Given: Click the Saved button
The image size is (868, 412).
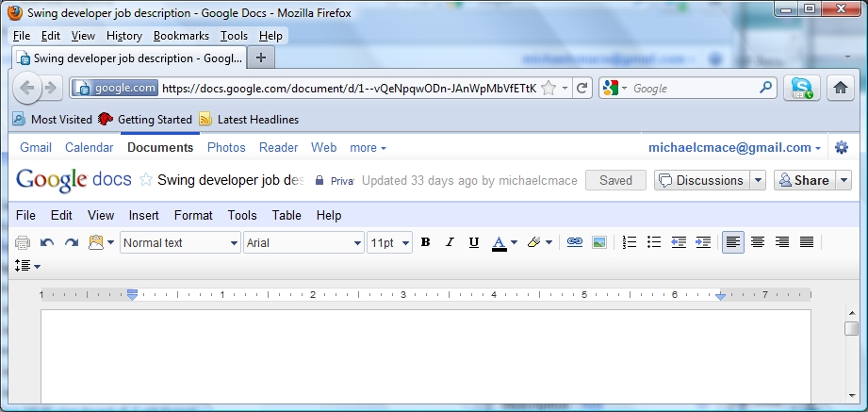Looking at the screenshot, I should point(615,180).
